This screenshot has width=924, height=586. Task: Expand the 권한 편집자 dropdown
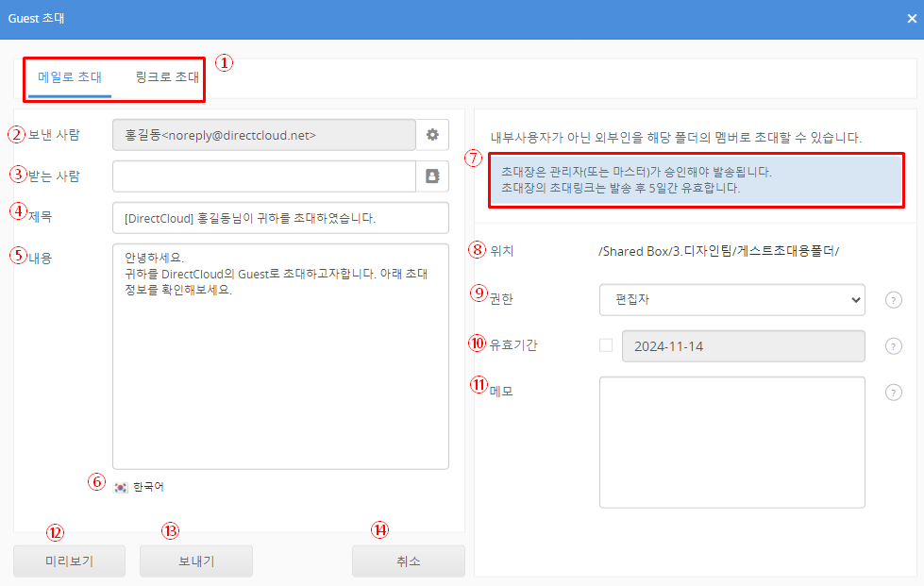[x=731, y=300]
